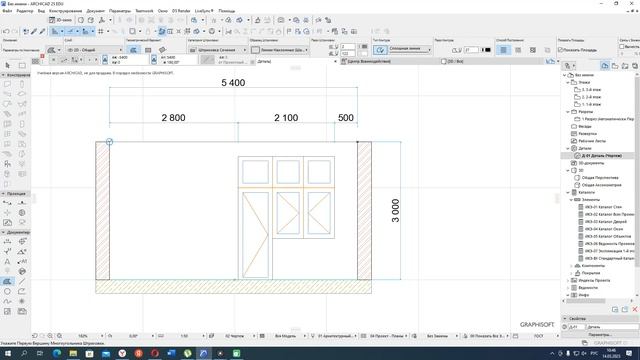Viewport: 640px width, 360px height.
Task: Select the second fill orientation method button
Action: [518, 50]
